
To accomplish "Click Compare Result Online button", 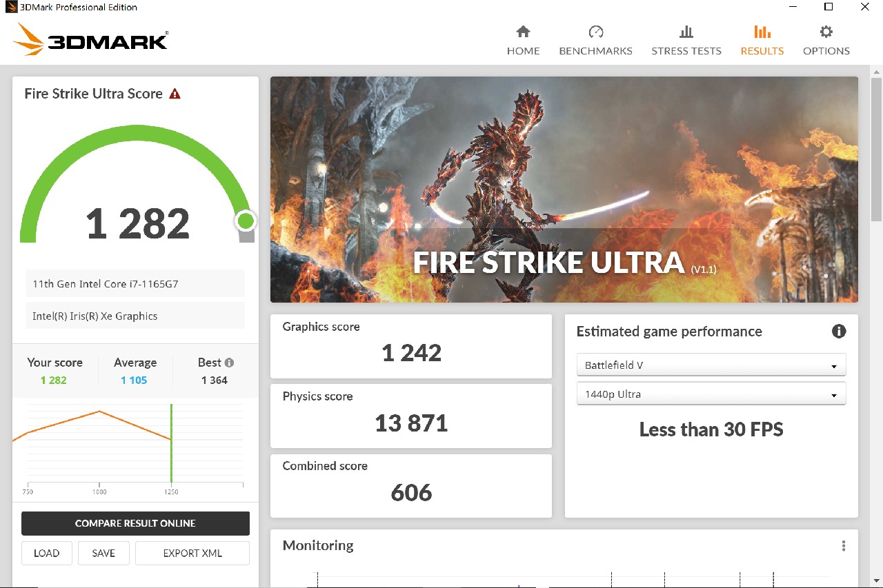I will click(x=135, y=523).
